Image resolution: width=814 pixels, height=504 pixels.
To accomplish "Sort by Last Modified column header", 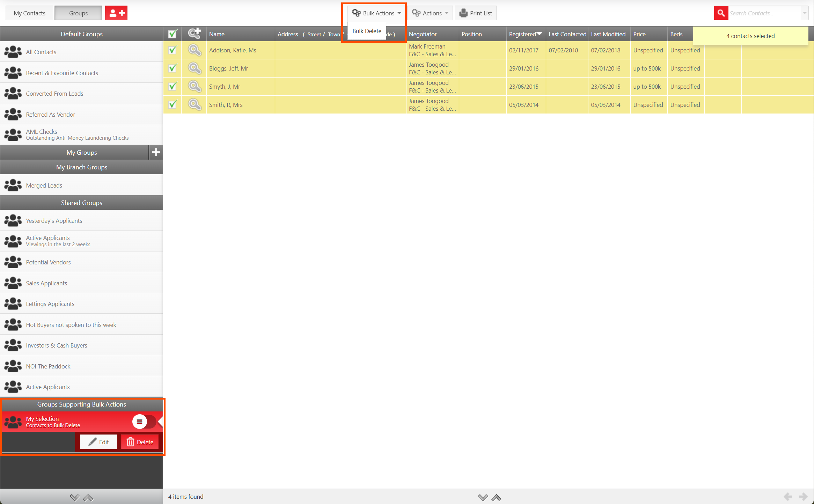I will [609, 34].
